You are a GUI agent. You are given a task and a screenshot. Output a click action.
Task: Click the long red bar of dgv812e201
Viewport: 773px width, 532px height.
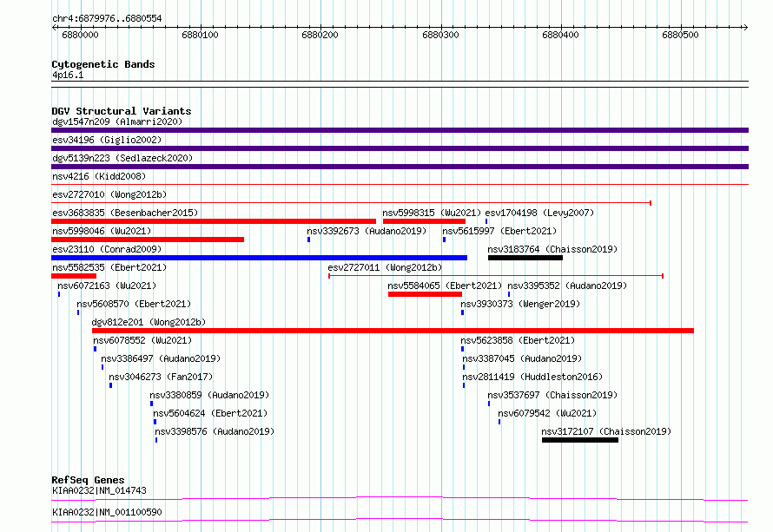(393, 331)
